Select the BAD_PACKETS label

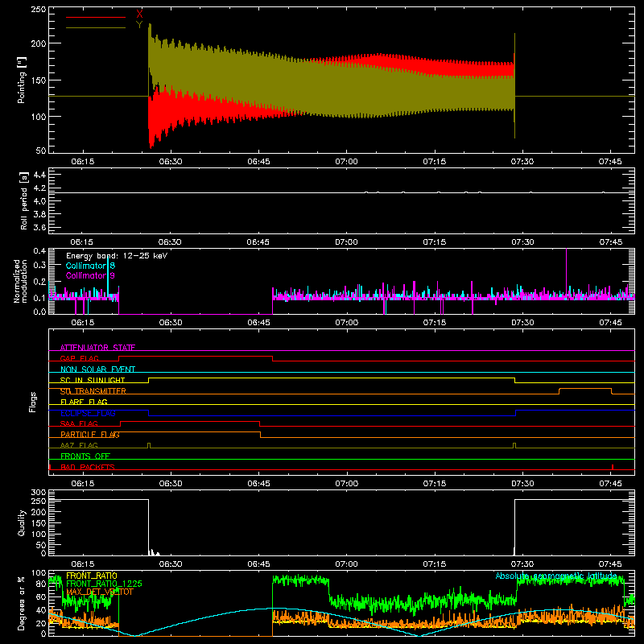pyautogui.click(x=88, y=467)
